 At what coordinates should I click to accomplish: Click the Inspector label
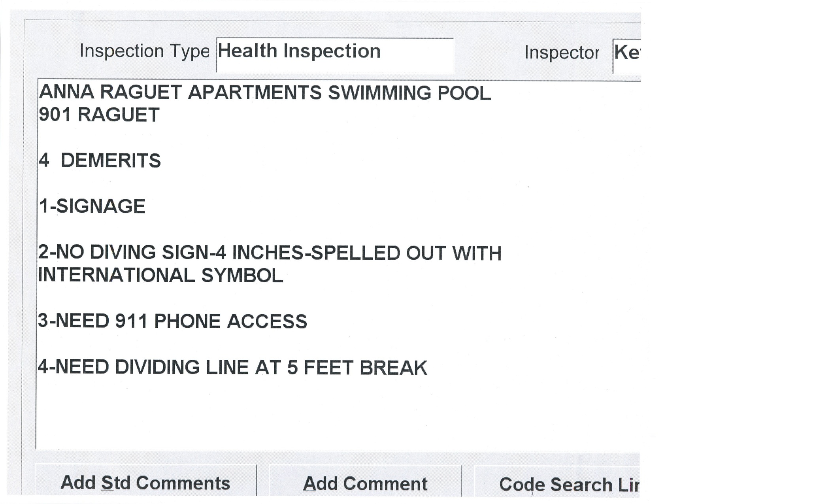click(x=561, y=53)
